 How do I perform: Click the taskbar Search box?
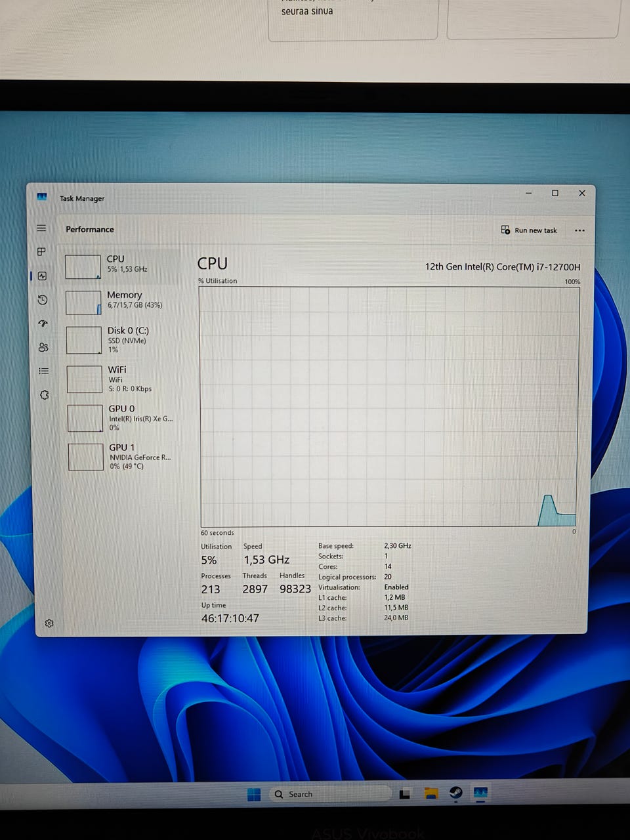[x=329, y=794]
